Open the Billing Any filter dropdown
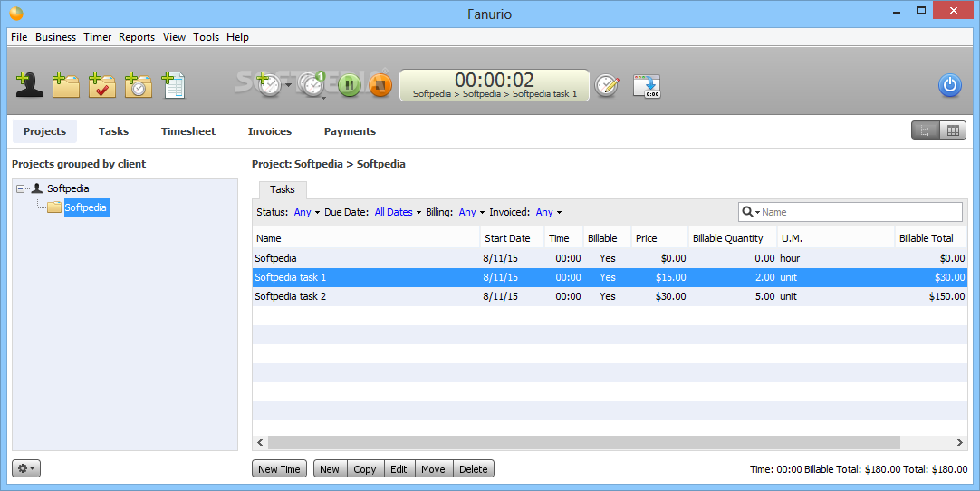980x491 pixels. (472, 212)
